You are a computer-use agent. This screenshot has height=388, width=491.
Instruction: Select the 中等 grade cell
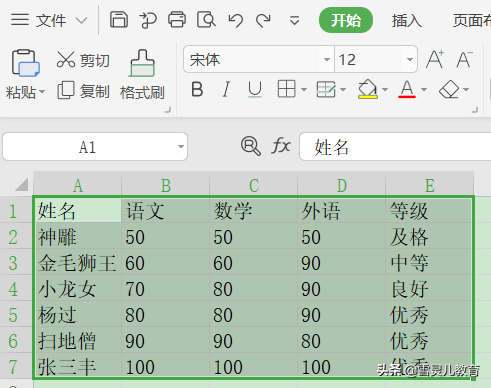[x=429, y=262]
